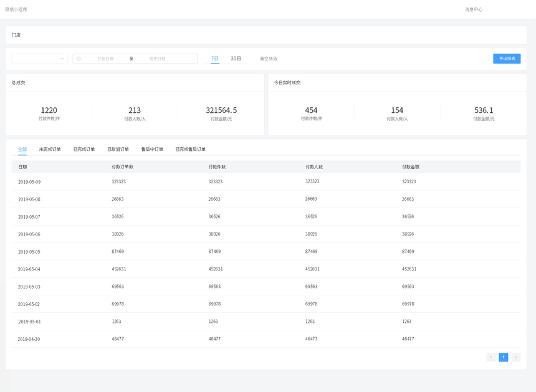Viewport: 536px width, 392px height.
Task: Open 消息中心 in the top bar
Action: [473, 9]
